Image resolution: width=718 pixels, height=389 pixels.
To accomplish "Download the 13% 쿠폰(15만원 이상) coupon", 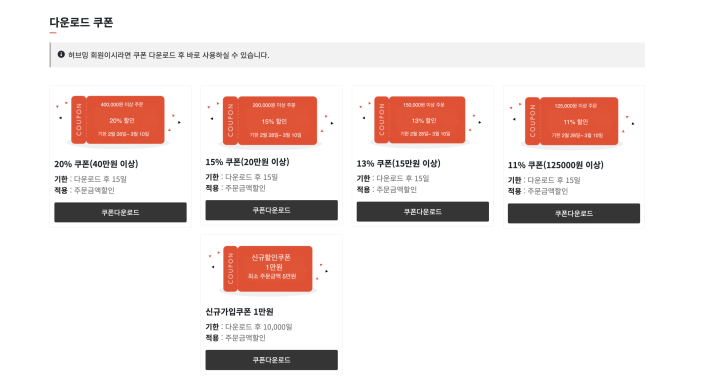I will (423, 211).
